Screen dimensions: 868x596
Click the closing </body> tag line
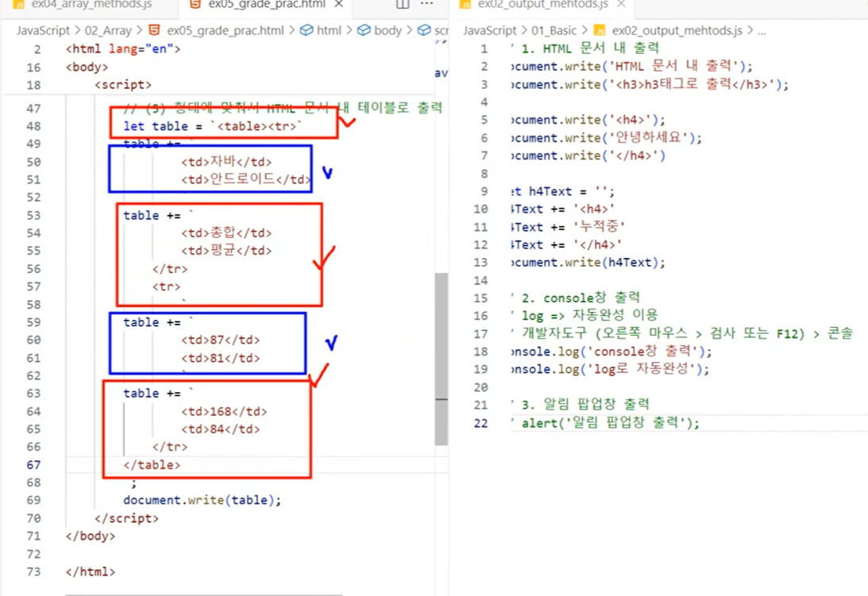click(x=91, y=536)
